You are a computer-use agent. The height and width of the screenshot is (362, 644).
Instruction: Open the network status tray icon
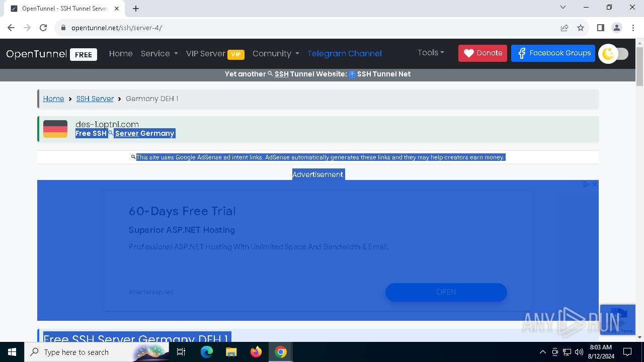coord(567,352)
